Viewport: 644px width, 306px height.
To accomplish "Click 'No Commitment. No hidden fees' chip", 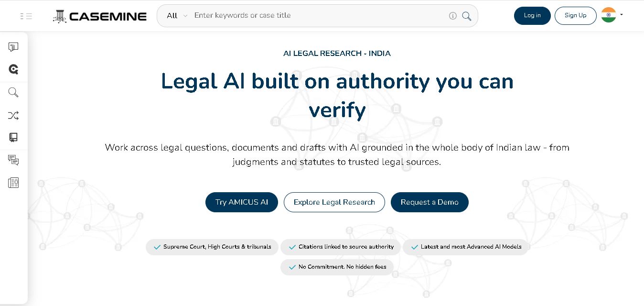I will click(x=337, y=267).
